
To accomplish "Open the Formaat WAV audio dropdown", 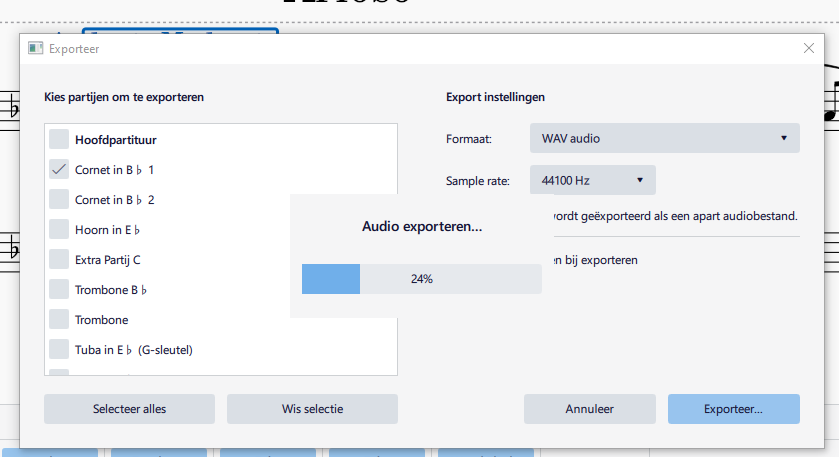I will click(665, 138).
